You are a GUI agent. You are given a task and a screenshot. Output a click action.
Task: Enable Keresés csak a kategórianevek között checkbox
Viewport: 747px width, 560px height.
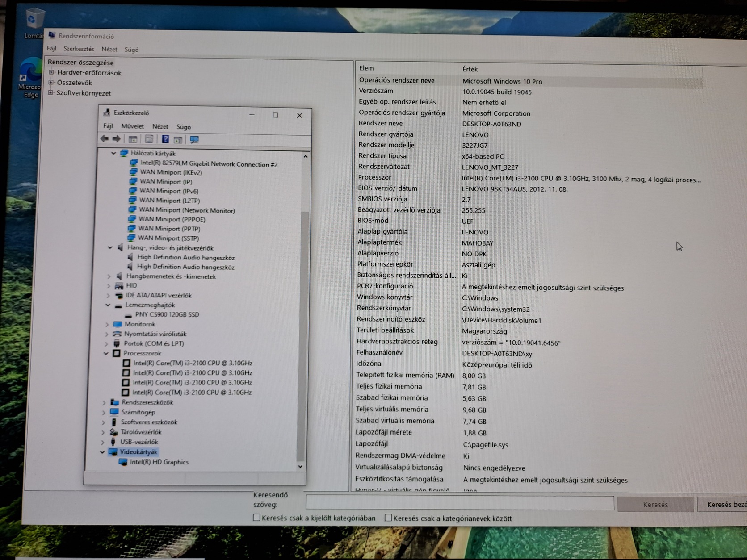[388, 518]
